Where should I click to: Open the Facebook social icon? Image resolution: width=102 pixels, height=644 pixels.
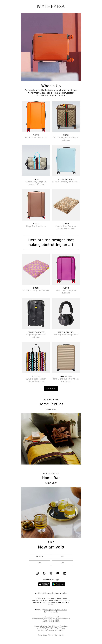tap(44, 573)
